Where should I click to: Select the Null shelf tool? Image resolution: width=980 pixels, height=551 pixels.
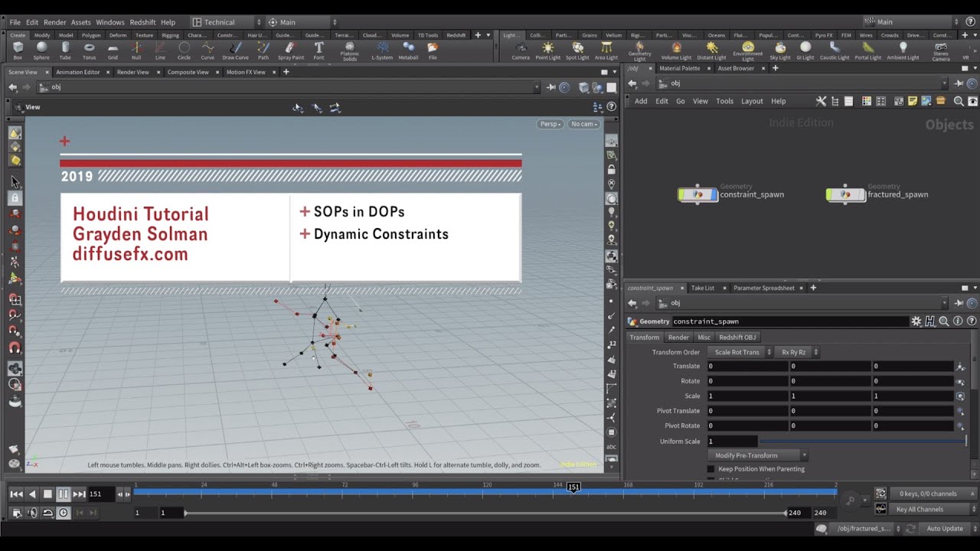tap(136, 51)
